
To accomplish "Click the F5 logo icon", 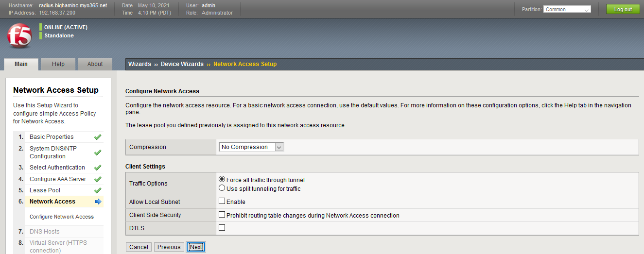I will coord(19,35).
